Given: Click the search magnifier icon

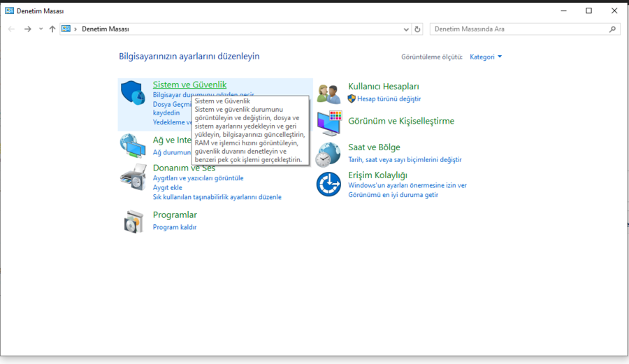Looking at the screenshot, I should point(612,29).
